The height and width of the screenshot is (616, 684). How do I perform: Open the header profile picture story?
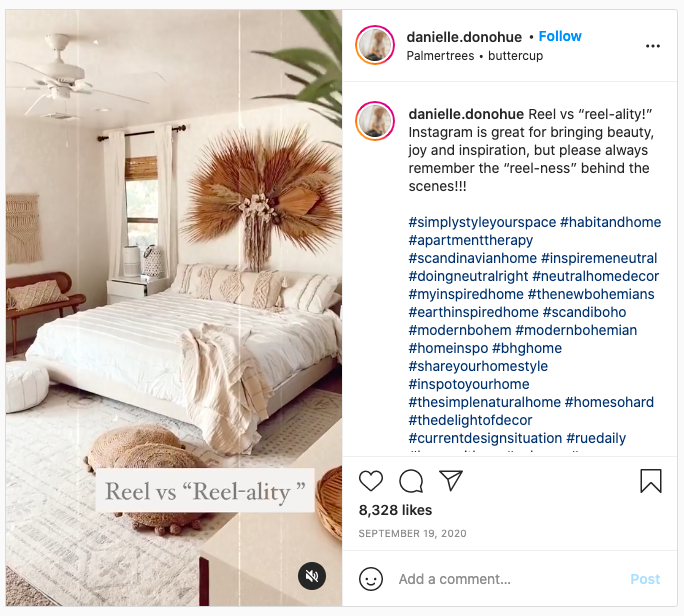click(x=375, y=45)
